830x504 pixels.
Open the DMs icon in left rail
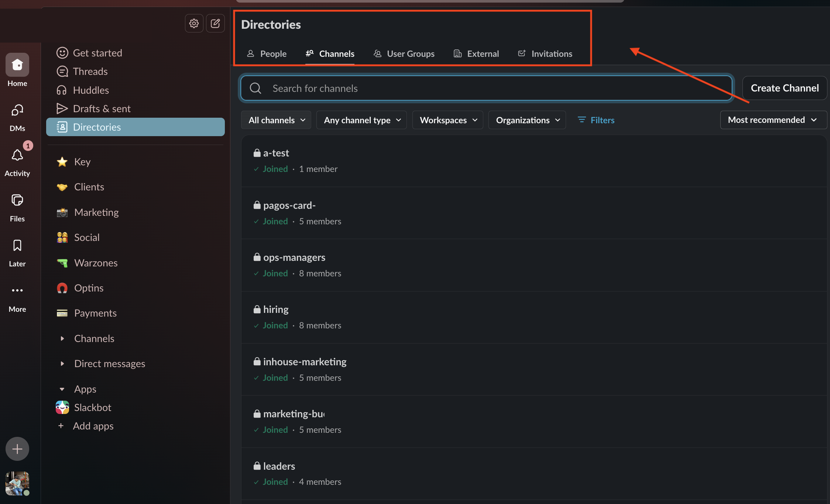click(17, 110)
